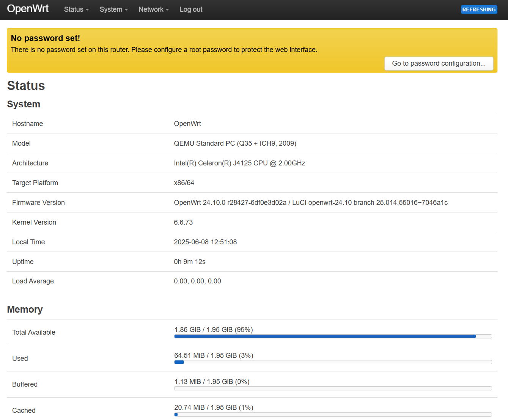
Task: Click the password warning description text
Action: click(164, 50)
